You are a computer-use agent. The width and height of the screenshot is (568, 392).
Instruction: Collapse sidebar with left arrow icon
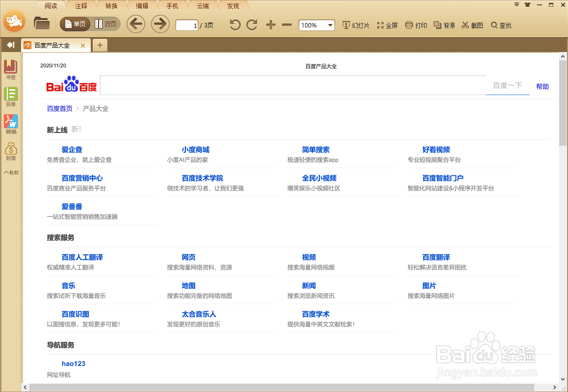[10, 45]
